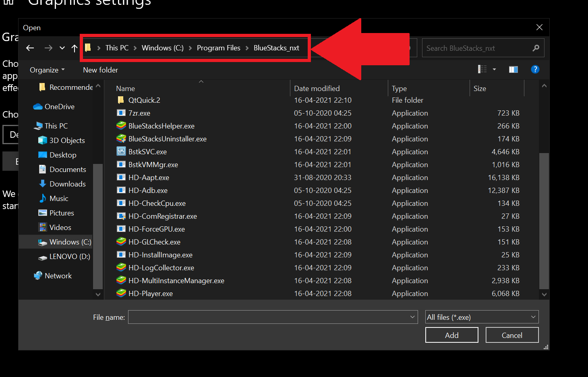
Task: Select Program Files breadcrumb segment
Action: [218, 48]
